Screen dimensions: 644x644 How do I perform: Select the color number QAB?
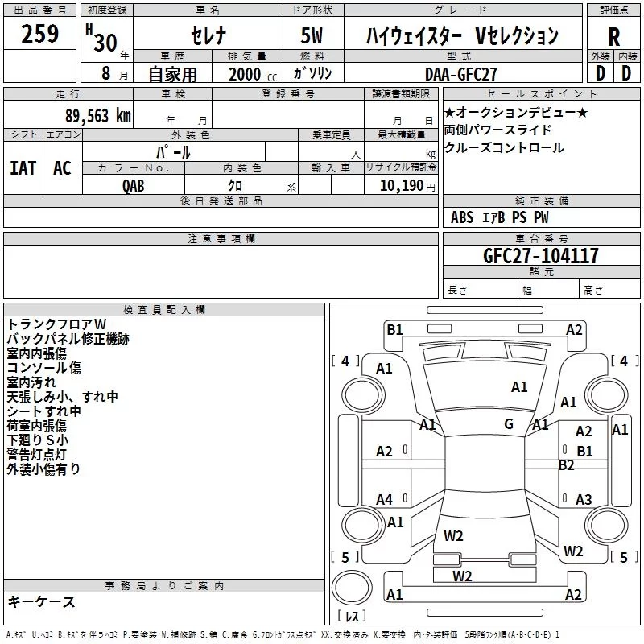tap(133, 186)
